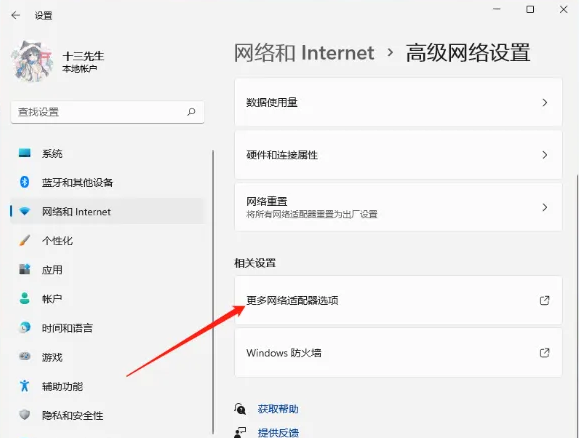Click the shield icon for 隐私和安全性
The height and width of the screenshot is (438, 579).
pos(24,415)
